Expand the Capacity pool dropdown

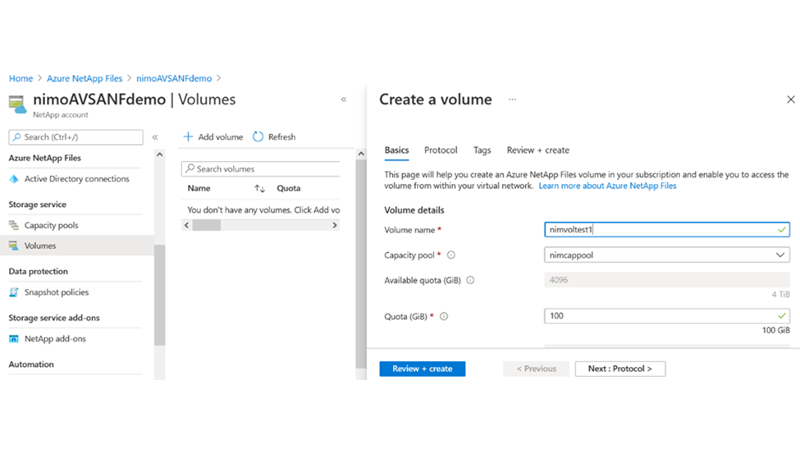pyautogui.click(x=781, y=255)
